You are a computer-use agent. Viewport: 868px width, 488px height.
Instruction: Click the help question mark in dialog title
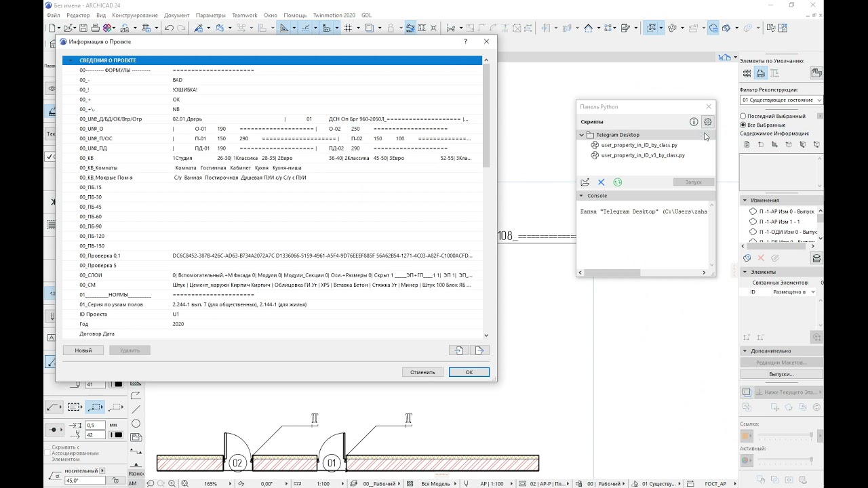(465, 41)
